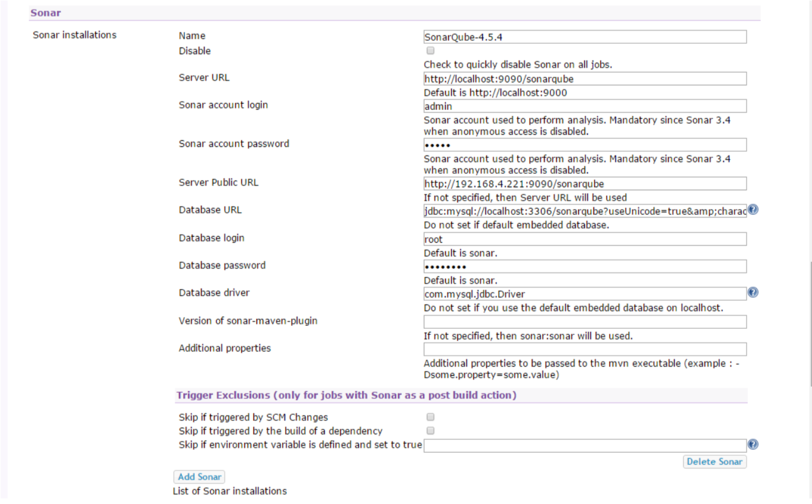812x504 pixels.
Task: Select the Skip if environment variable input
Action: point(585,446)
